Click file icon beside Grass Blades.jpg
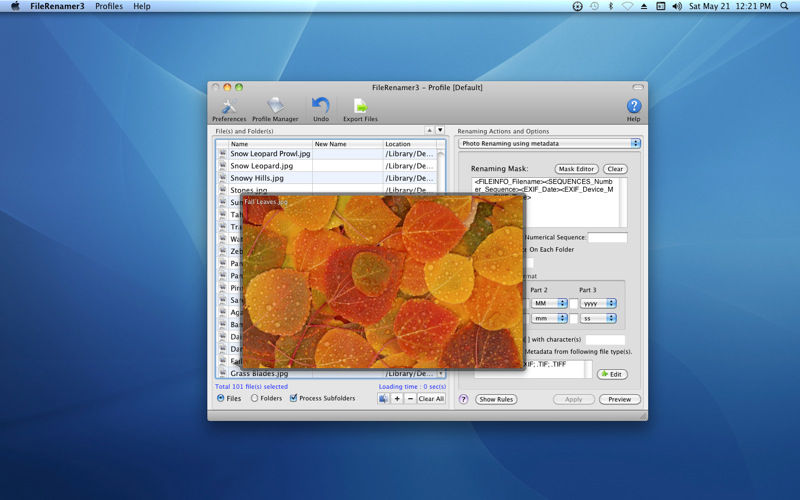This screenshot has height=500, width=800. point(222,373)
